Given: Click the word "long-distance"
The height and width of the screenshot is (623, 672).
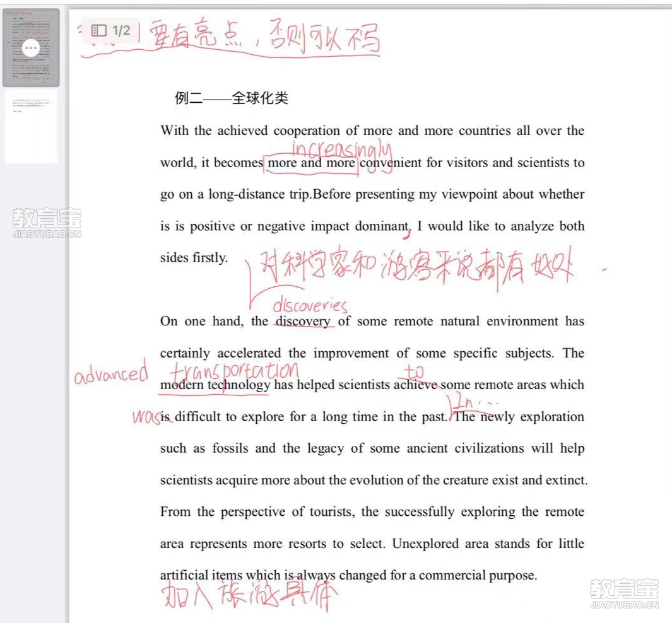Looking at the screenshot, I should (x=247, y=194).
